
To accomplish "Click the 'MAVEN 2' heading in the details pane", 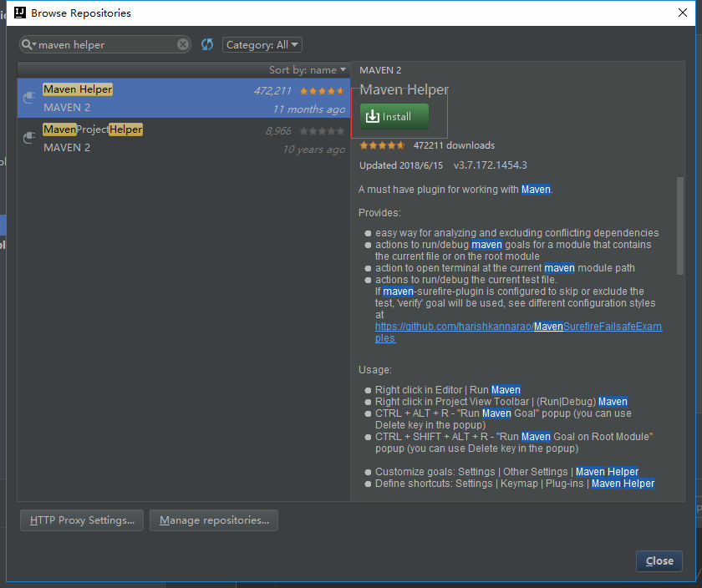I will (380, 70).
